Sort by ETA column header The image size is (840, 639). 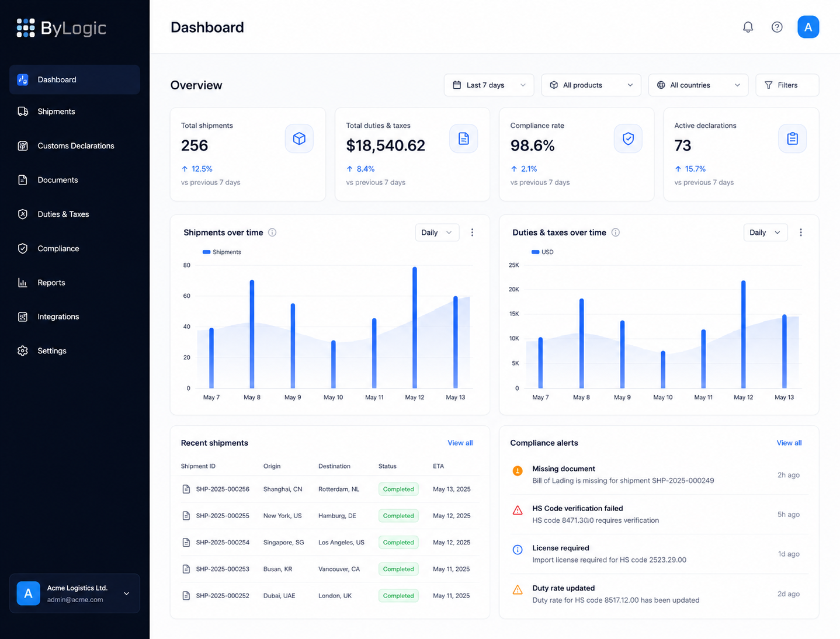pos(439,466)
